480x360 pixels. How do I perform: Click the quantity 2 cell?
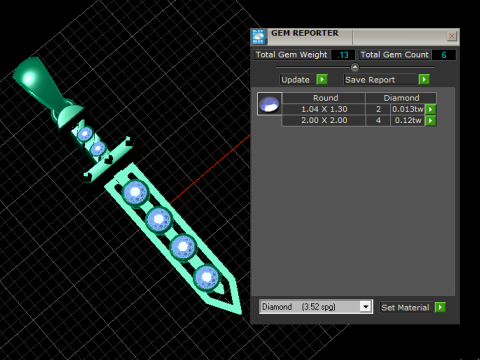click(x=378, y=109)
